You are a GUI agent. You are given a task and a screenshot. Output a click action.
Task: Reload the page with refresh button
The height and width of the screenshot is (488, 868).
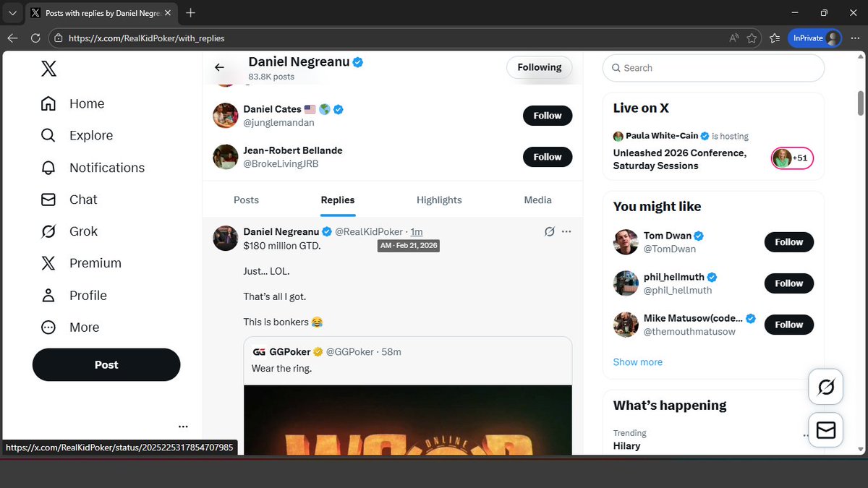pyautogui.click(x=35, y=38)
